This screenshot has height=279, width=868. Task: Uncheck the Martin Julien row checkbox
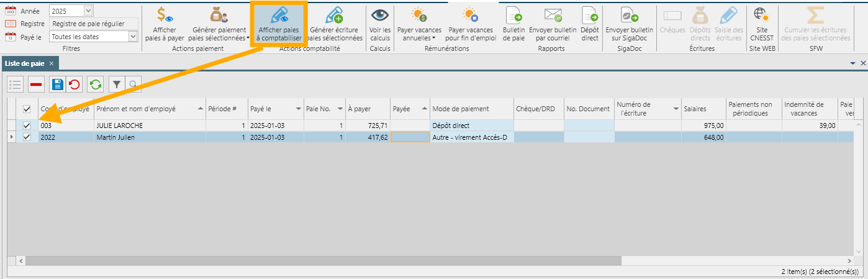tap(27, 137)
